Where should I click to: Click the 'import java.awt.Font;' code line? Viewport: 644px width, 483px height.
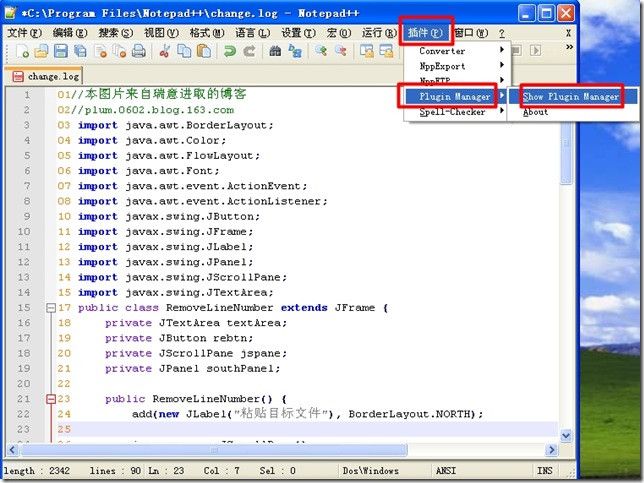149,171
